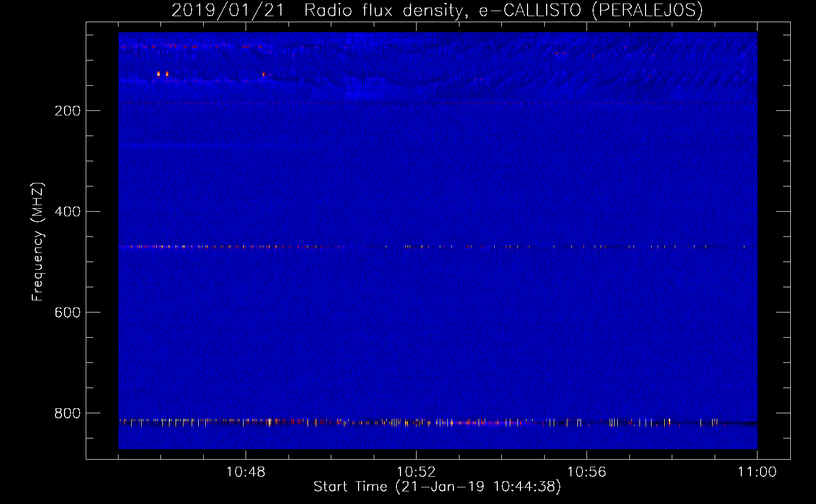Click the "600" frequency tick label
The height and width of the screenshot is (504, 816).
(67, 312)
